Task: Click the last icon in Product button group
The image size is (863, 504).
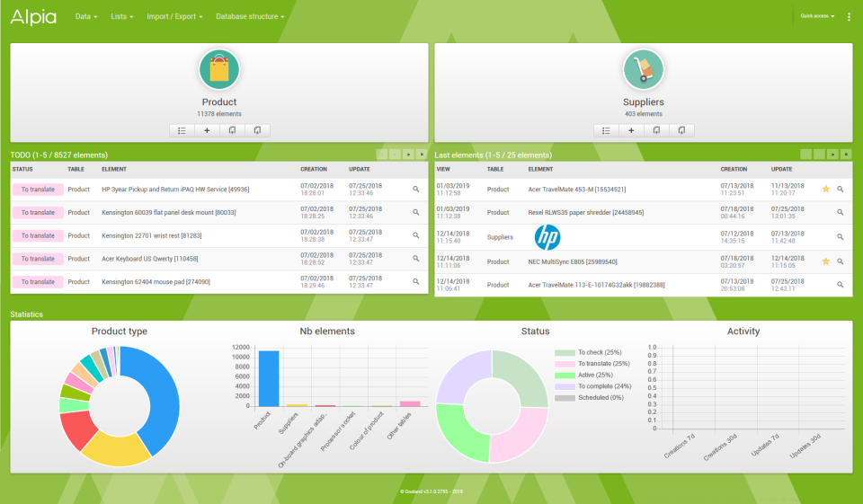Action: pos(257,130)
